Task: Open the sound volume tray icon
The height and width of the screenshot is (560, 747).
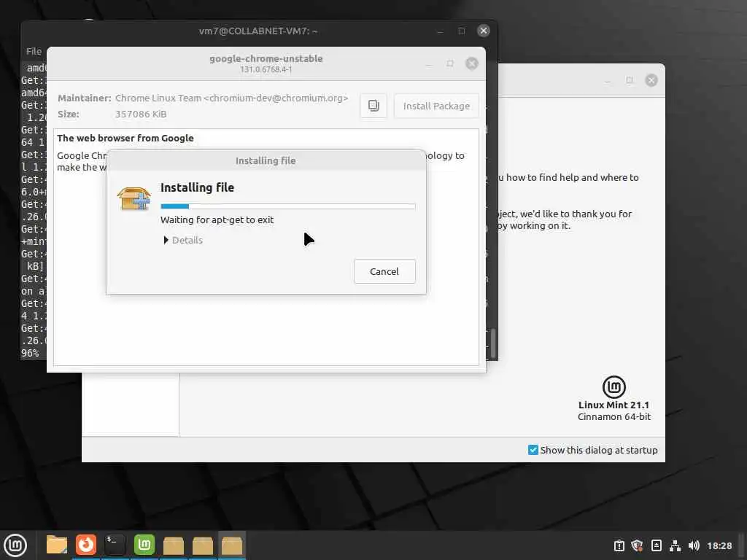Action: 694,545
